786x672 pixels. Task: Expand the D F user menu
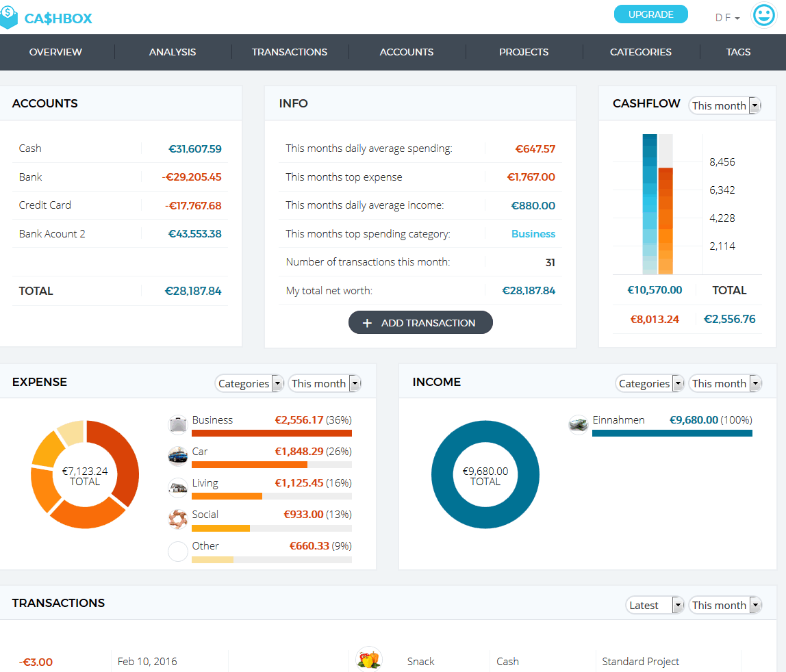[727, 18]
